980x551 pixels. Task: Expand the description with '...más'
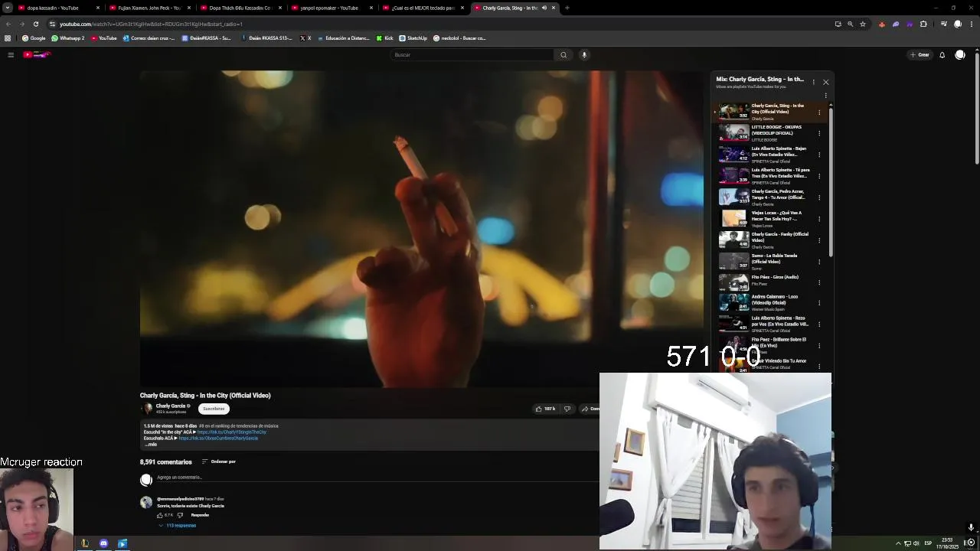(x=151, y=445)
